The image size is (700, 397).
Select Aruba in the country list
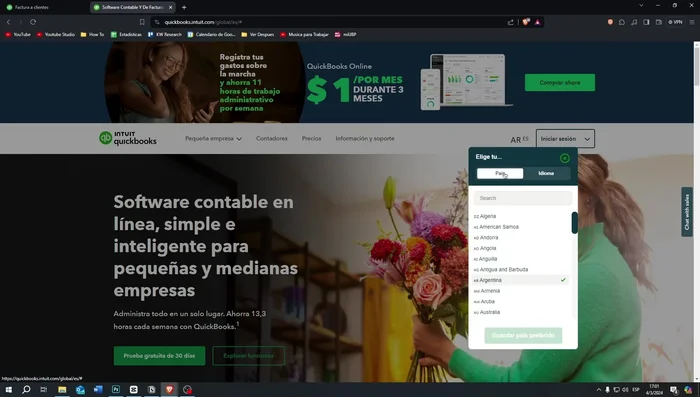pos(521,301)
